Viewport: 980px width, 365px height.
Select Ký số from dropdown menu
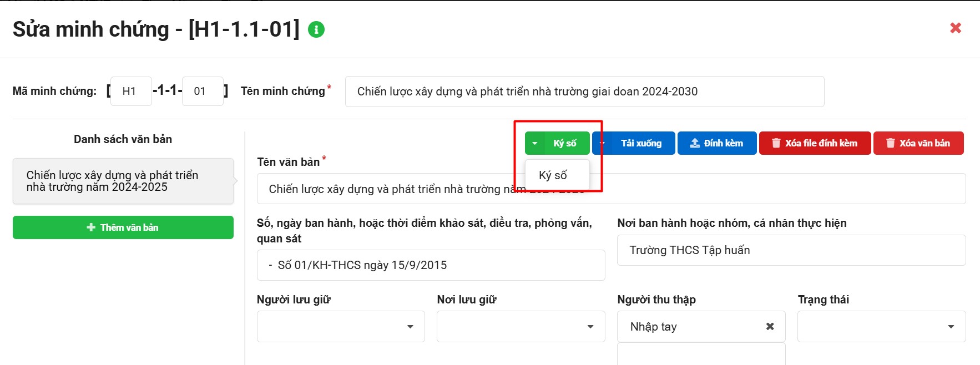pyautogui.click(x=553, y=175)
